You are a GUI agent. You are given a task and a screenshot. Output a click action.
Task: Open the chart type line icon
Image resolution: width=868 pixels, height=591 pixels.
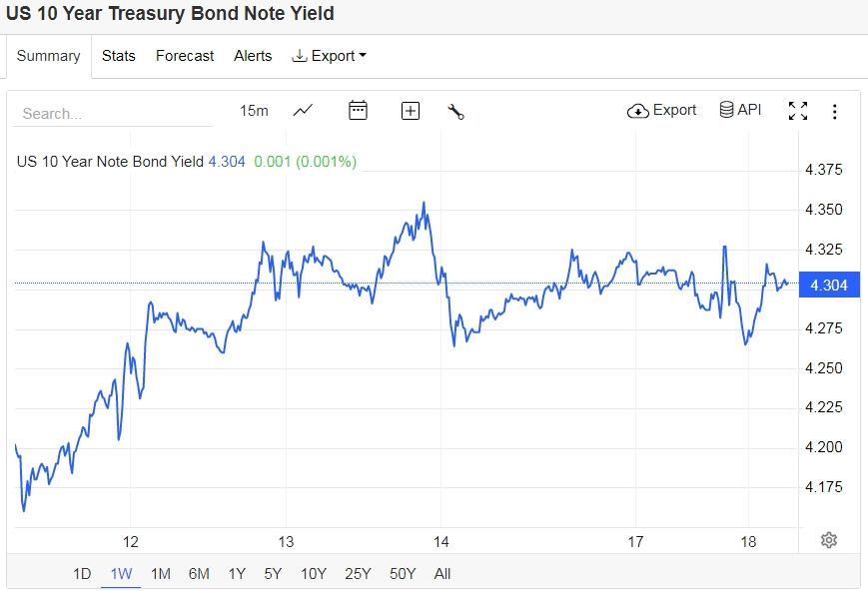(304, 111)
